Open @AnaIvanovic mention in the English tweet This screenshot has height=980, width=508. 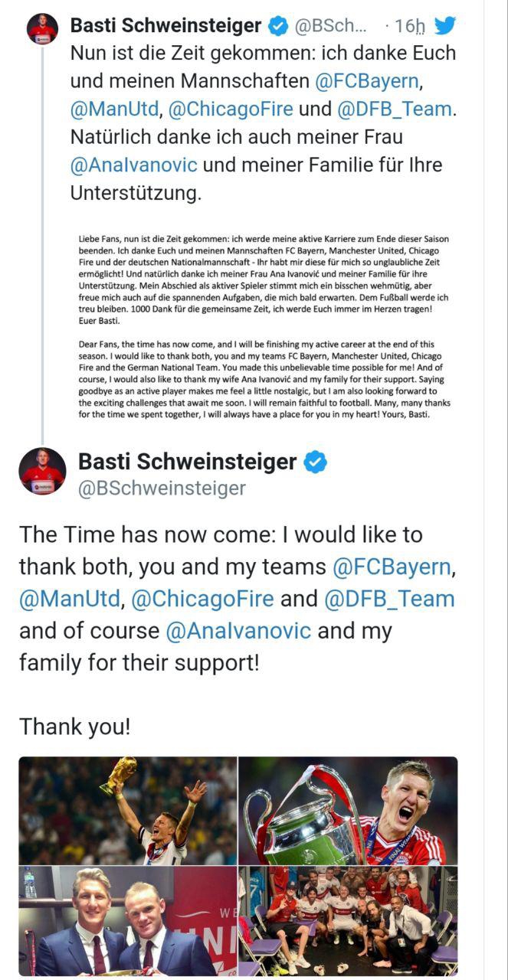coord(238,630)
